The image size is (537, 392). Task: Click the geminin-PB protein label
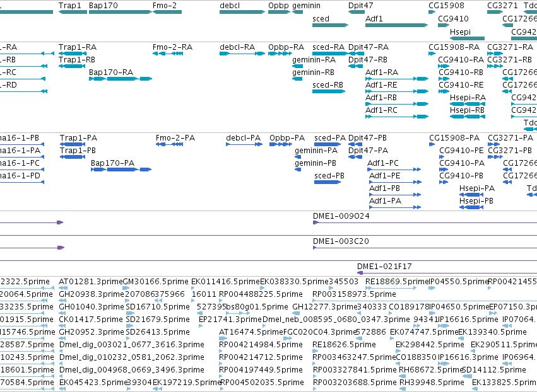pos(316,163)
